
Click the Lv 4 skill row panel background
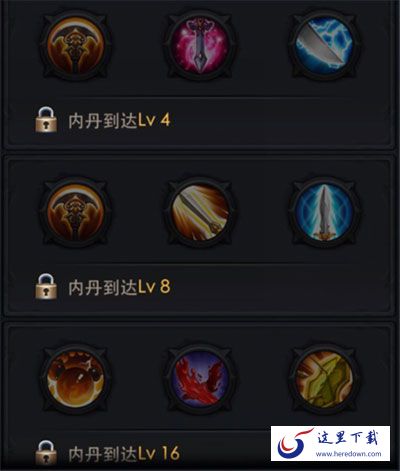tap(199, 73)
